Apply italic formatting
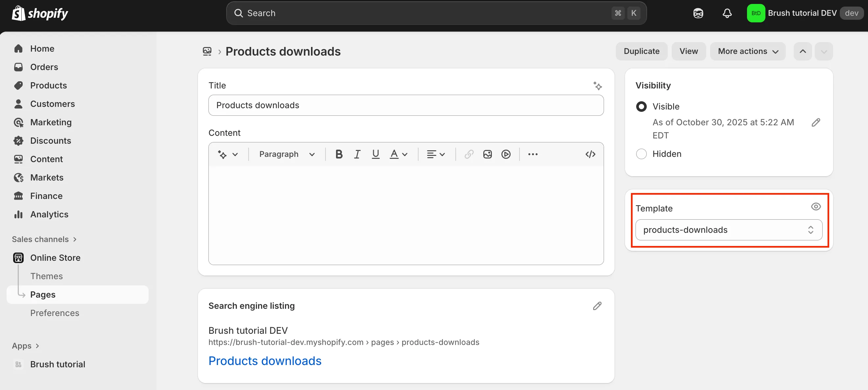 [357, 154]
